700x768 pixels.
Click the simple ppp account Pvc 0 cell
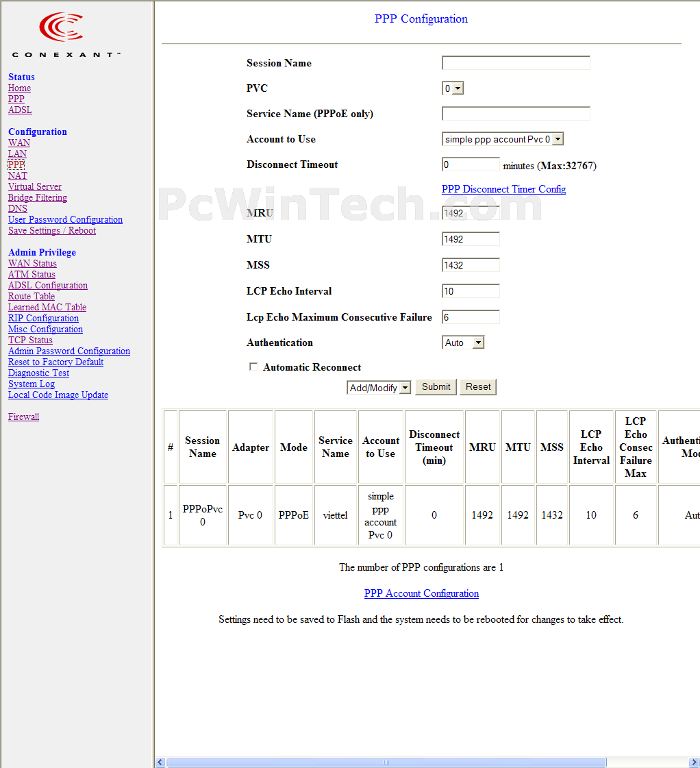(x=381, y=515)
